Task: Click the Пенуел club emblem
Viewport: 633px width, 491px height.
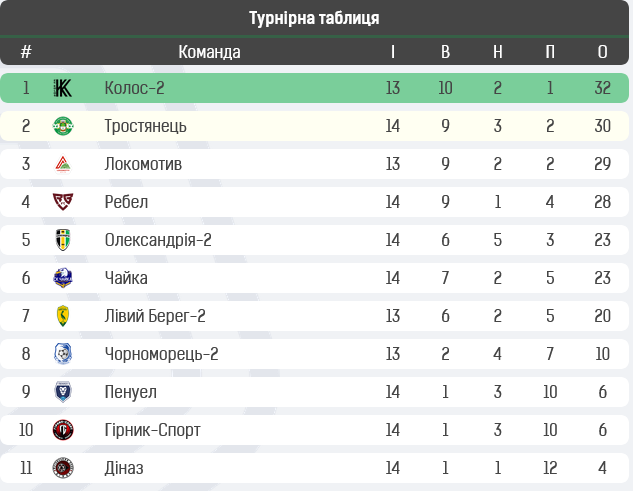Action: coord(63,392)
